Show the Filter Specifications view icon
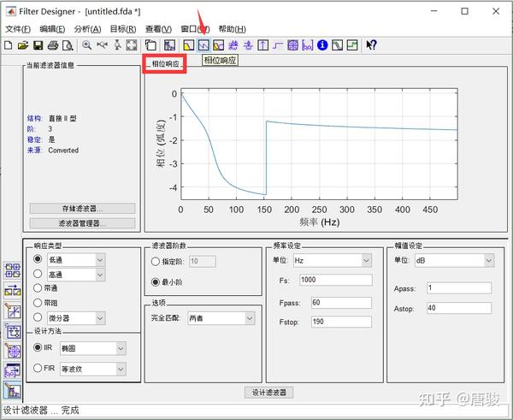513x420 pixels. tap(169, 45)
